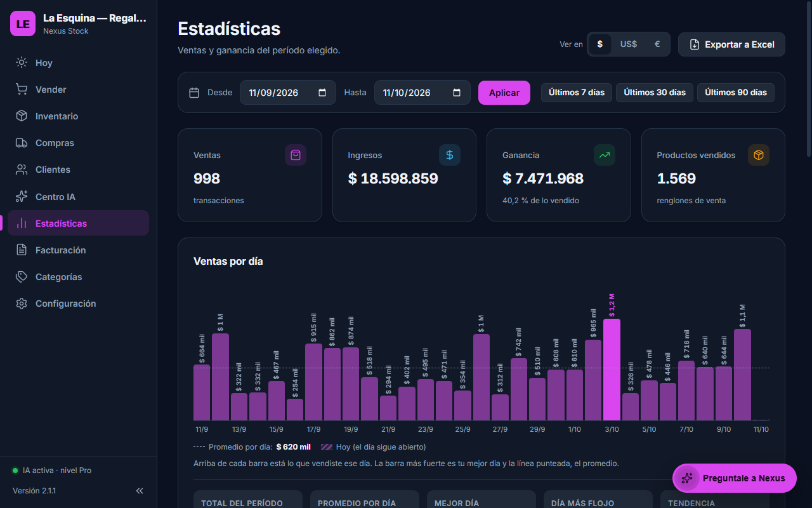This screenshot has height=508, width=812.
Task: Select the Últimos 30 días range
Action: (x=655, y=93)
